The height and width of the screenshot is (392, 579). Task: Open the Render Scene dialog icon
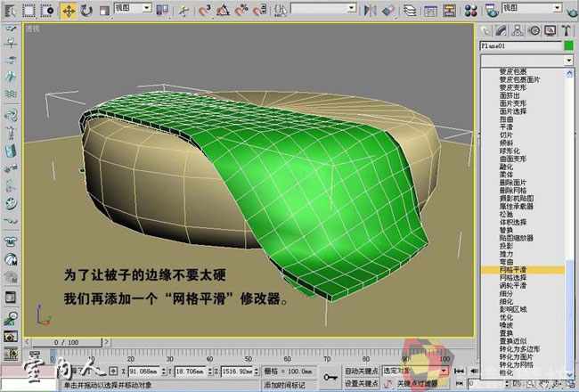[492, 10]
